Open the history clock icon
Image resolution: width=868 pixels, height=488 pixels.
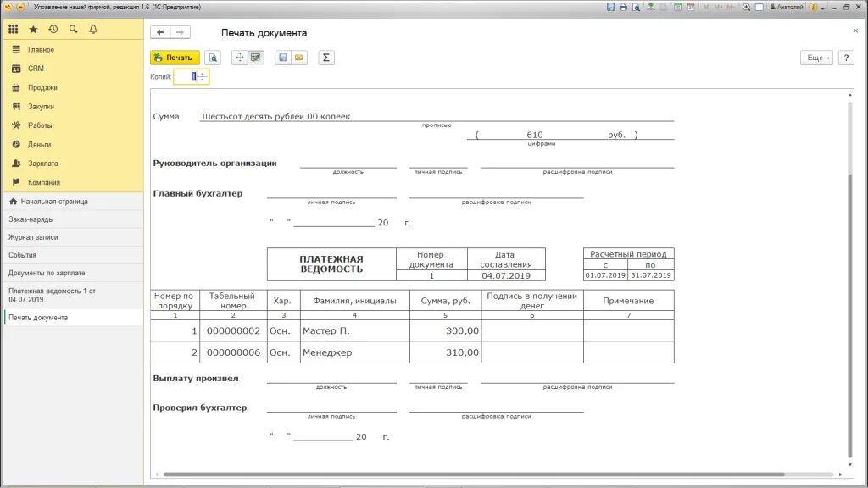coord(53,29)
